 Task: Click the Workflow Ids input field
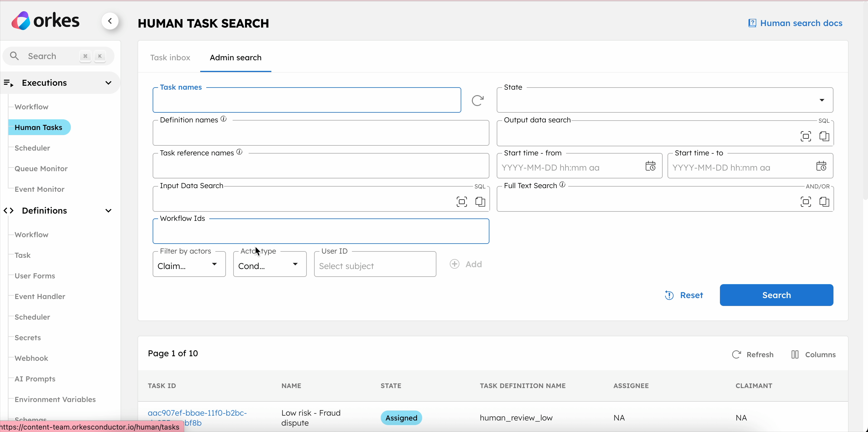(x=321, y=232)
